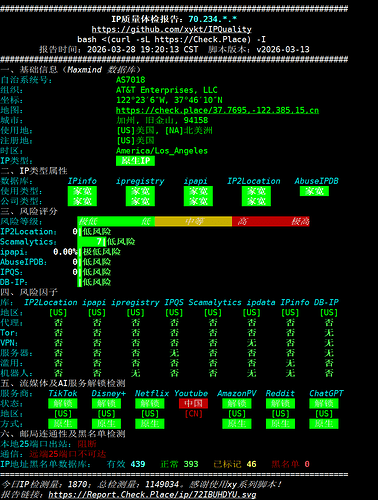Click the usage location [US]美国, [NA]北美洲
378x500 pixels.
(x=164, y=131)
